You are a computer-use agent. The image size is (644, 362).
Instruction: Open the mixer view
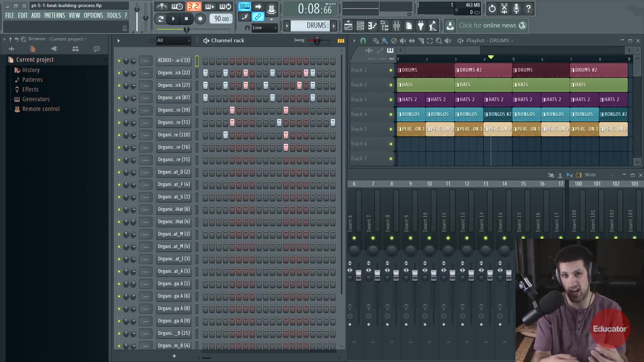pyautogui.click(x=396, y=25)
